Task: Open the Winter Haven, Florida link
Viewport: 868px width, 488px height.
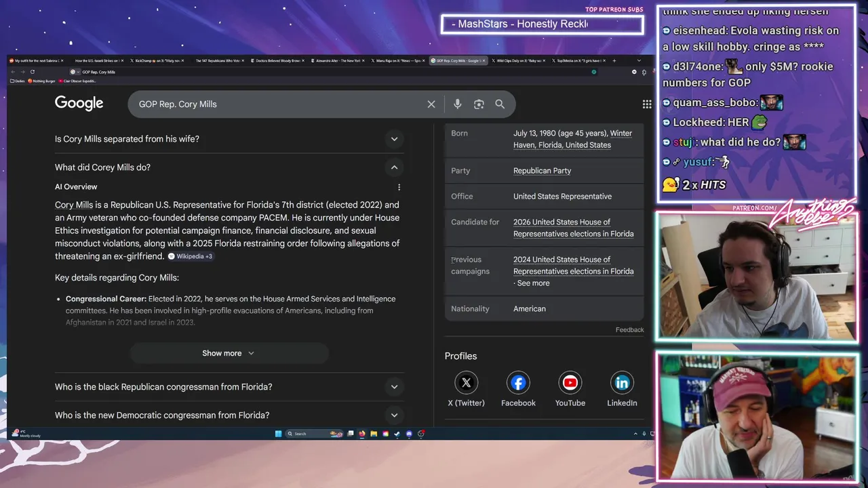Action: [x=572, y=139]
